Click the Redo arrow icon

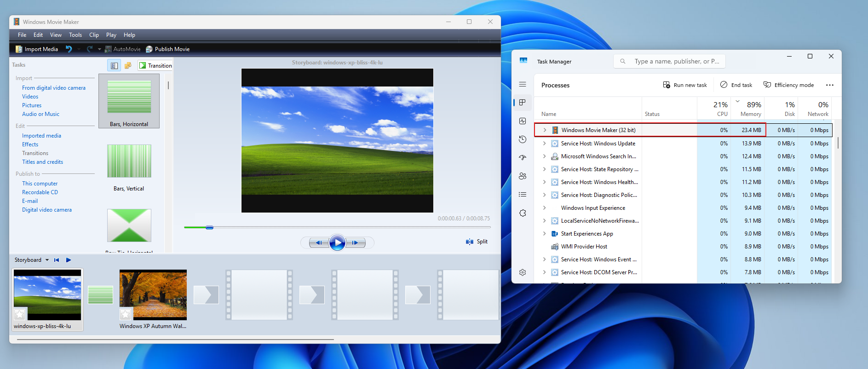(90, 49)
